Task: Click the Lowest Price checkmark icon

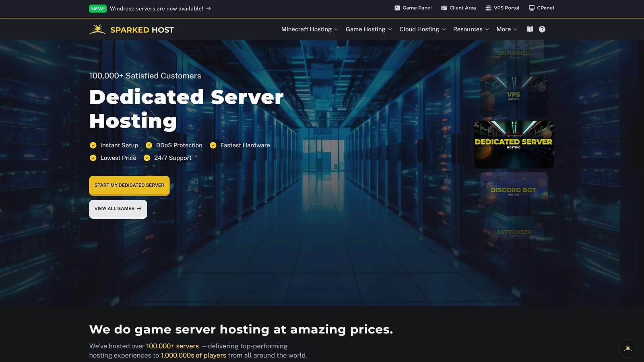Action: tap(93, 158)
